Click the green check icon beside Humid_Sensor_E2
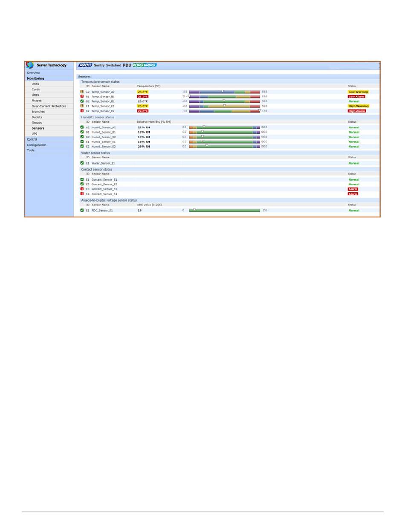 pos(82,146)
